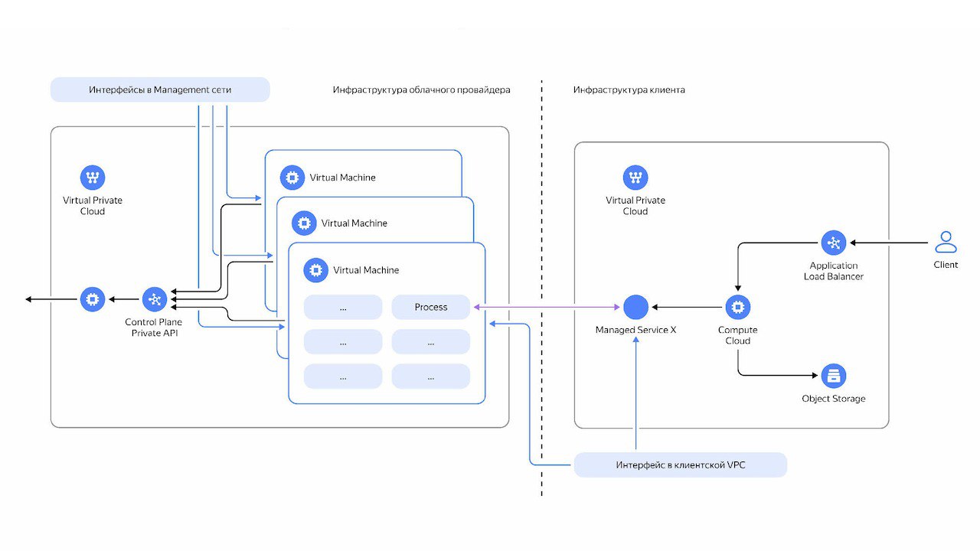Click the 'Инфраструктура облачного провайдера' heading
Screen dimensions: 980x551
click(x=422, y=90)
